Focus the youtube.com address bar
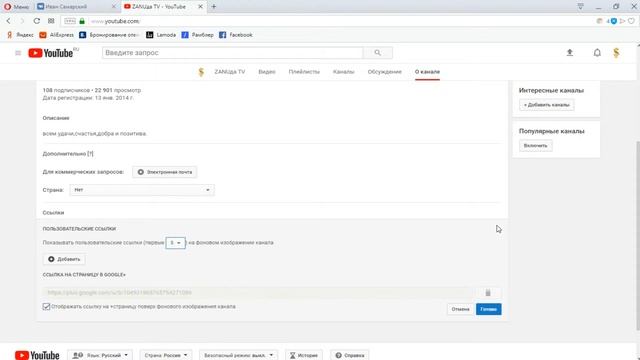Screen dimensions: 640x360 [327, 21]
